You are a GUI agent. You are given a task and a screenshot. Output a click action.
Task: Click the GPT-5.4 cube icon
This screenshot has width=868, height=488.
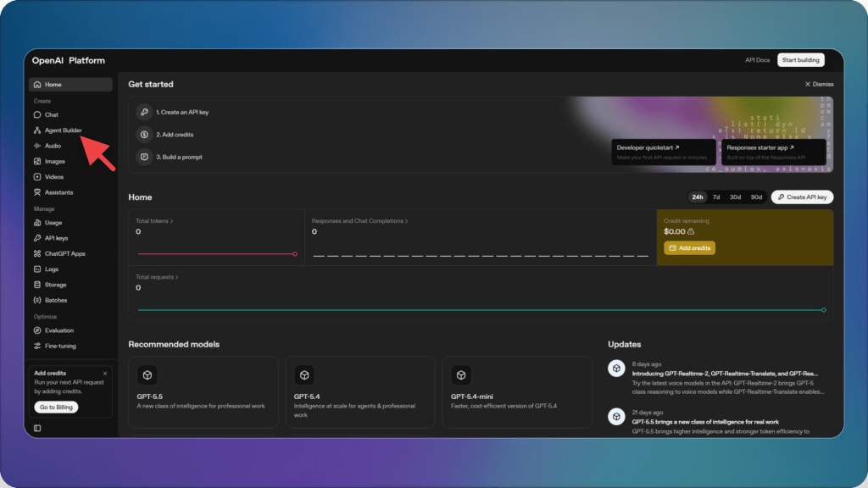point(304,375)
